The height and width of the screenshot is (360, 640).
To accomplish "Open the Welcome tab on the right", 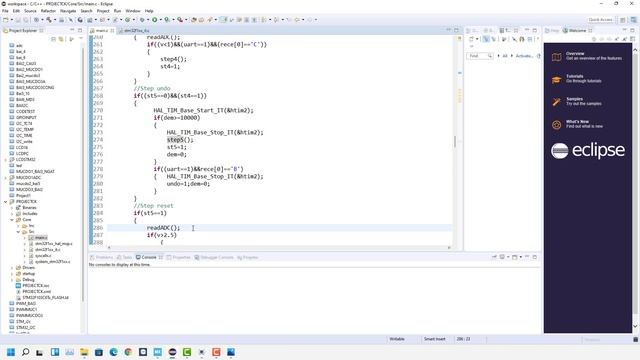I will pos(577,31).
